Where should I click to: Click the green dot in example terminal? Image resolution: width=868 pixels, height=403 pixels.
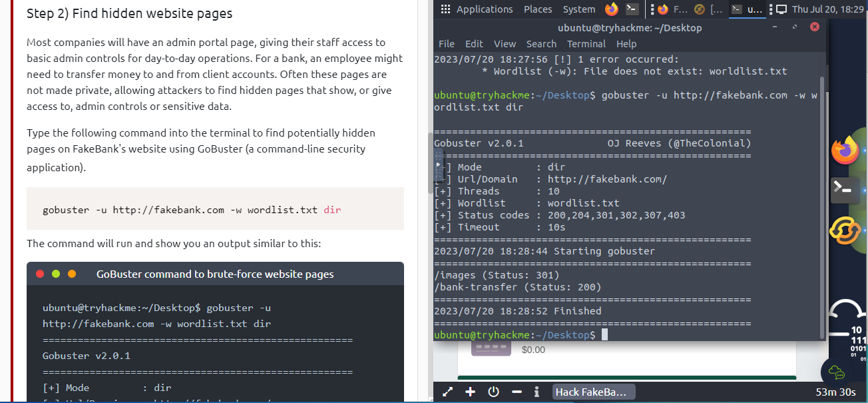[x=56, y=274]
